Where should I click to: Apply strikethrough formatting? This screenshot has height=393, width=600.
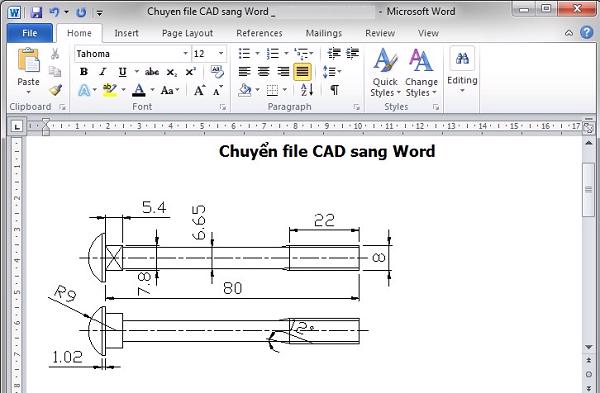pos(152,72)
